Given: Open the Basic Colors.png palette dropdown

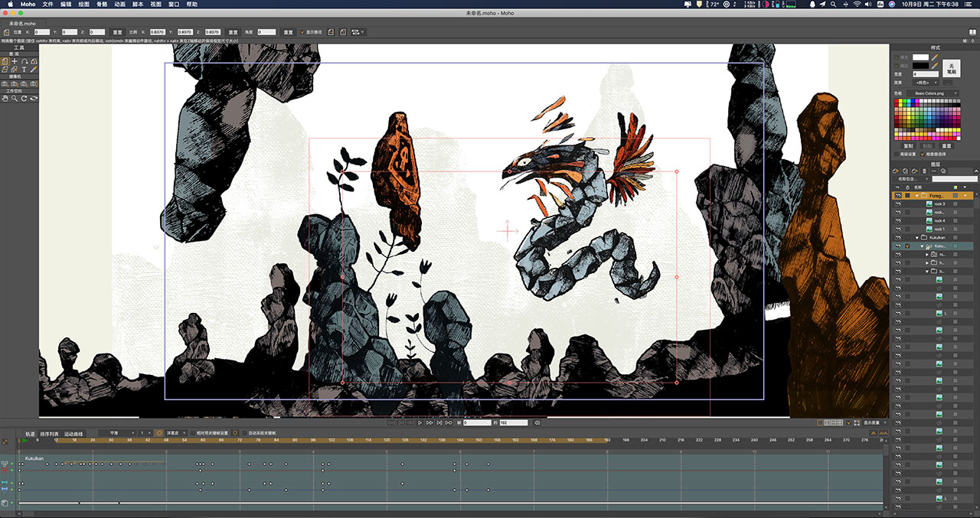Looking at the screenshot, I should [932, 93].
